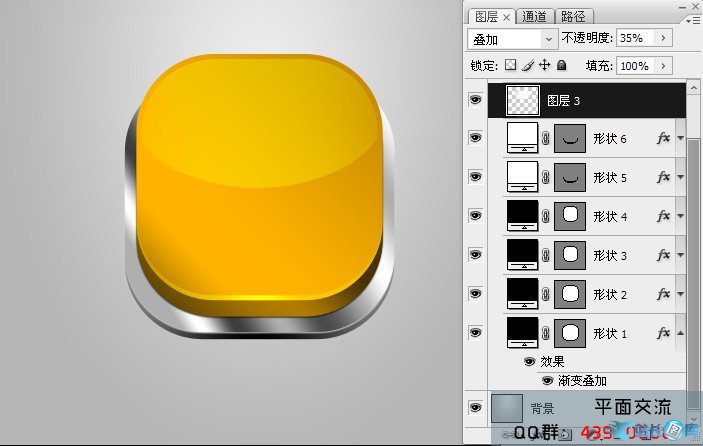Toggle the 效果 effects eye icon
The image size is (703, 446).
(529, 361)
